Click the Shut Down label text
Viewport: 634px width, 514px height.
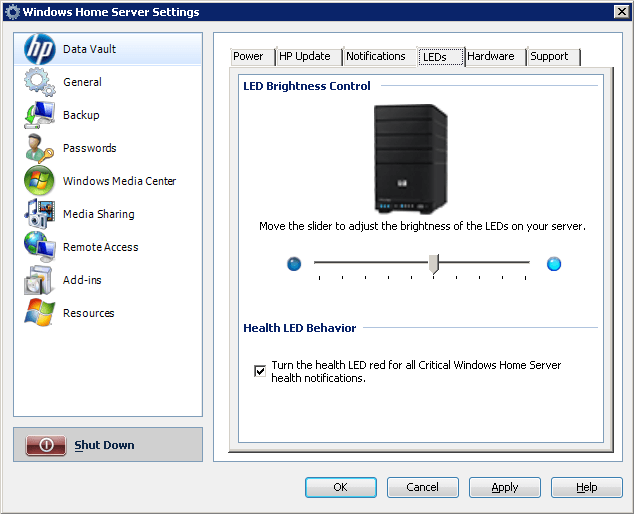point(104,445)
